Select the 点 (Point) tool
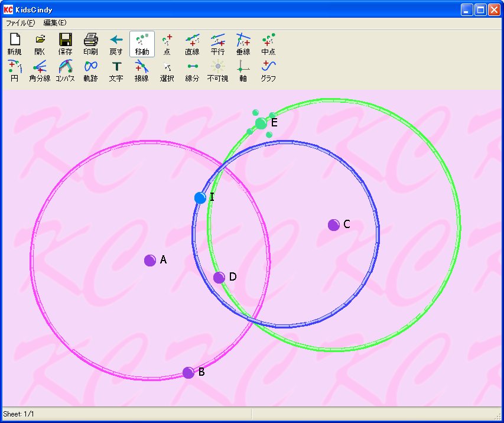Image resolution: width=504 pixels, height=423 pixels. pos(167,44)
